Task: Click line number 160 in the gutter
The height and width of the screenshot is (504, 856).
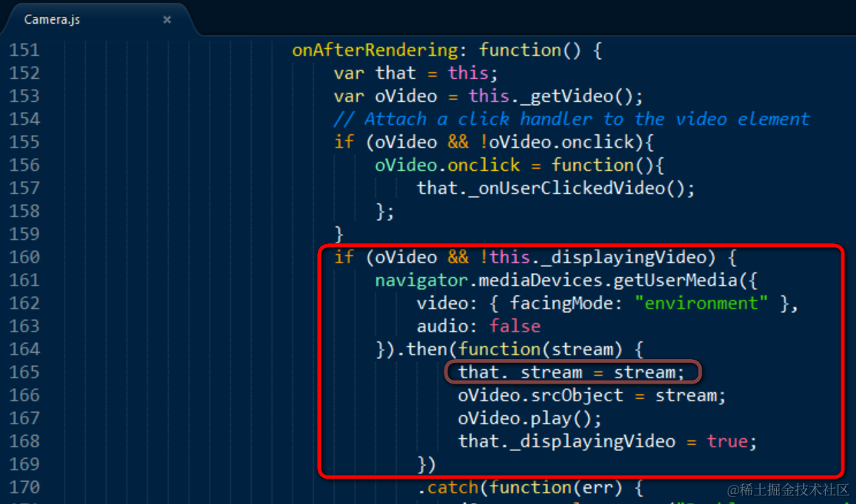Action: [25, 257]
